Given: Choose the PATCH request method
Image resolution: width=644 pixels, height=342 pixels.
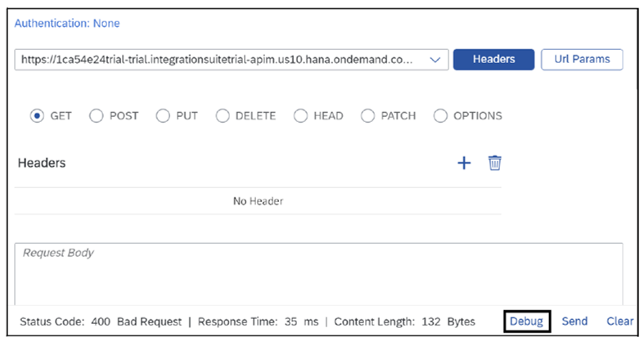Looking at the screenshot, I should (367, 116).
